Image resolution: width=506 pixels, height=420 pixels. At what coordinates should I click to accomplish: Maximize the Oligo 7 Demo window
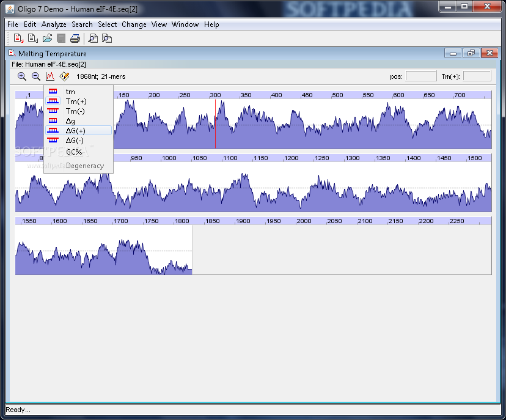click(x=464, y=7)
